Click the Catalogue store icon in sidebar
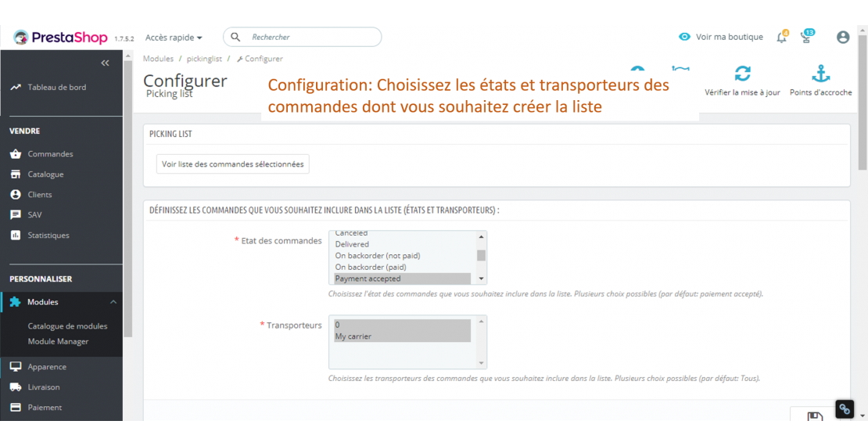 pos(16,174)
